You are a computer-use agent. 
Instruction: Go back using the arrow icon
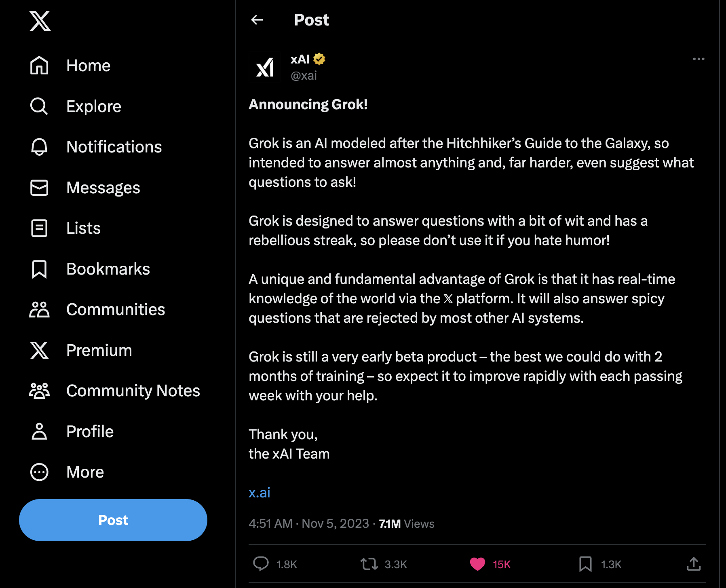[257, 20]
